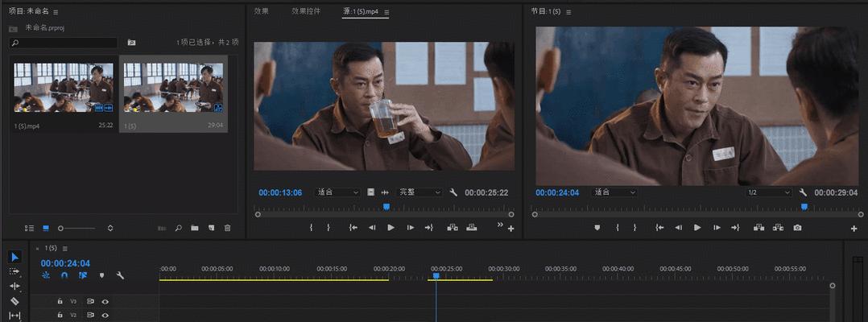Adjust project panel thumbnail zoom slider
868x322 pixels.
click(x=77, y=228)
